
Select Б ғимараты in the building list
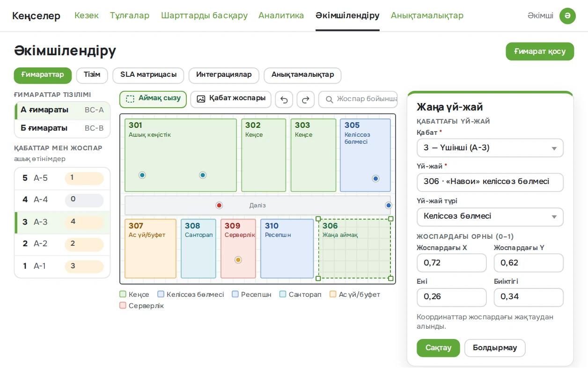tap(62, 128)
